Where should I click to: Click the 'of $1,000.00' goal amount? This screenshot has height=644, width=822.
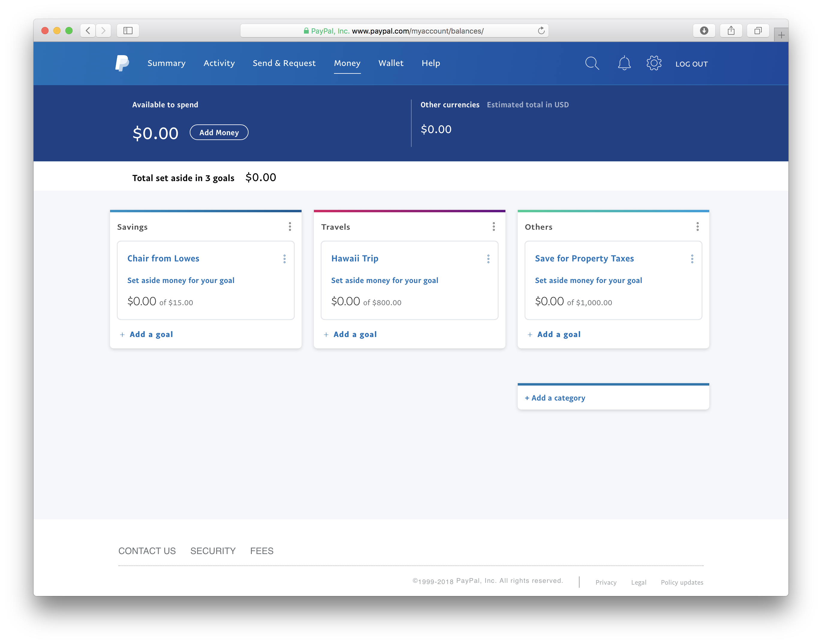click(x=589, y=303)
